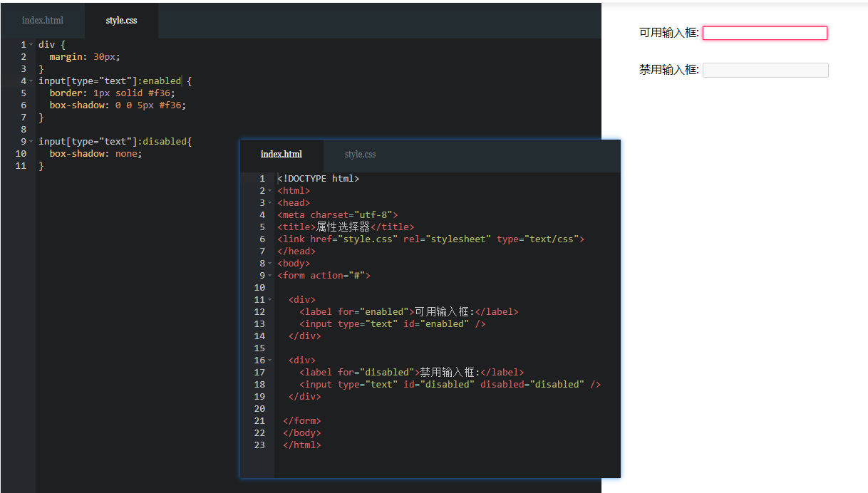Fold the <html> tag at line 2
This screenshot has width=868, height=493.
tap(269, 191)
